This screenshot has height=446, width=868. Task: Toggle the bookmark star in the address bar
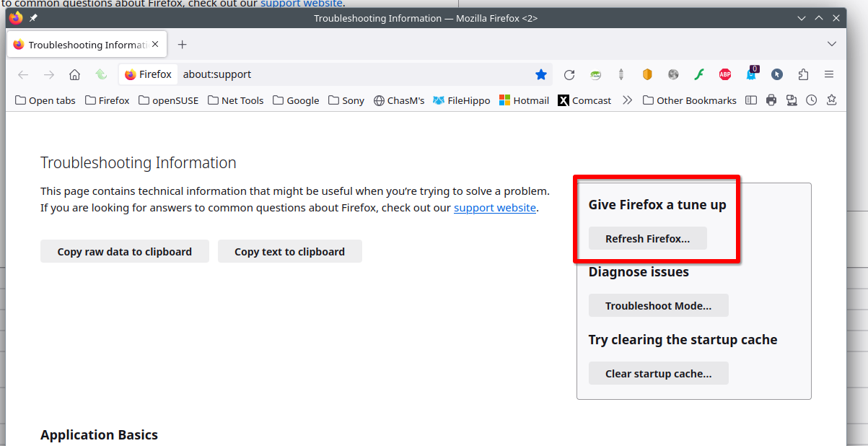541,74
